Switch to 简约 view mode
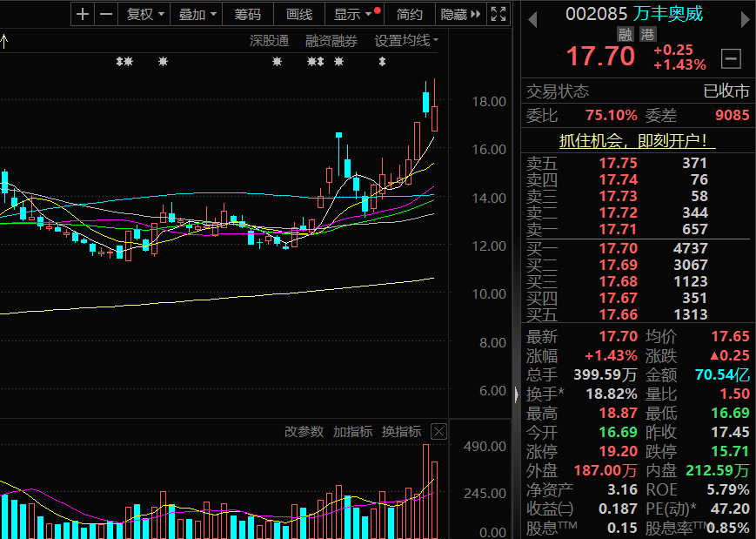Screen dimensions: 756x539 click(x=409, y=14)
